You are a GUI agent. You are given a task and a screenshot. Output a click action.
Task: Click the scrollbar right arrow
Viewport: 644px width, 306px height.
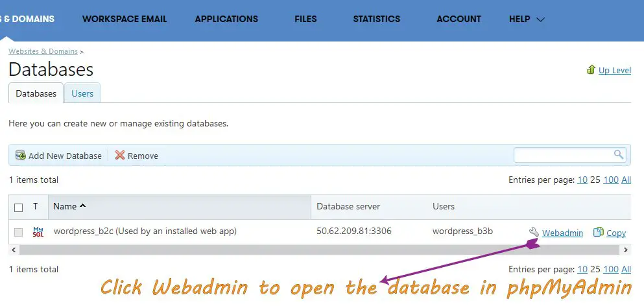[626, 250]
